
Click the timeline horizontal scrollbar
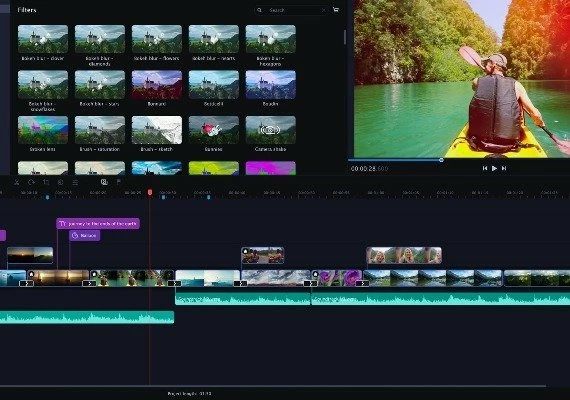coord(273,386)
